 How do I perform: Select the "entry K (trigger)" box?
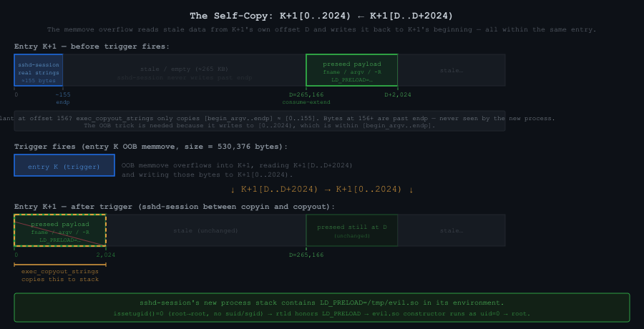[x=64, y=165]
